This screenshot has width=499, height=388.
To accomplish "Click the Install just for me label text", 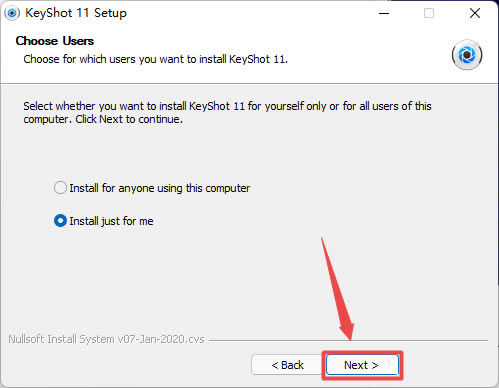I will pos(111,221).
